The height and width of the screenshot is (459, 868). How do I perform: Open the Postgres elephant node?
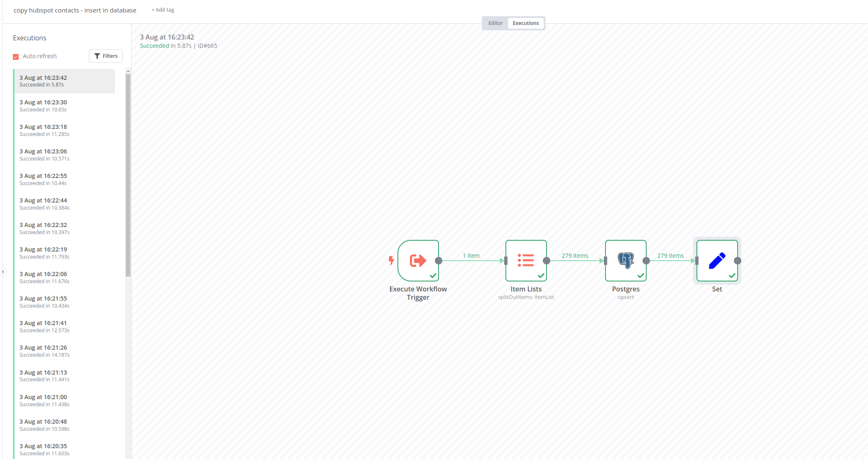(625, 261)
